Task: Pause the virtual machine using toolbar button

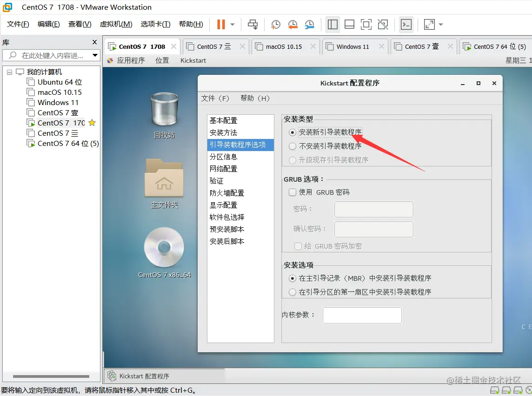Action: (x=221, y=25)
